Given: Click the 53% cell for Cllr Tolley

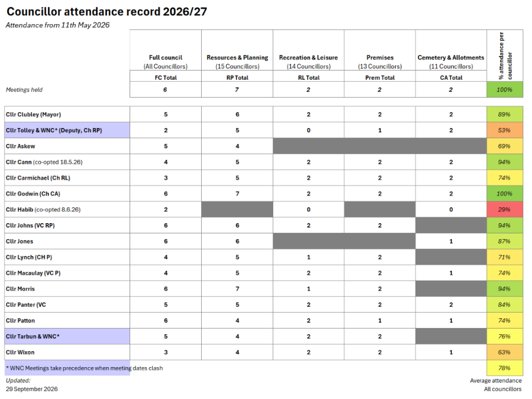Looking at the screenshot, I should 505,130.
